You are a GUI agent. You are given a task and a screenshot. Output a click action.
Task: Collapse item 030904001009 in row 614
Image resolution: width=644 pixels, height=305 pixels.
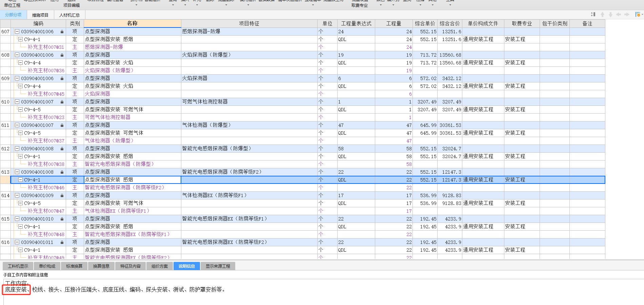pyautogui.click(x=17, y=195)
